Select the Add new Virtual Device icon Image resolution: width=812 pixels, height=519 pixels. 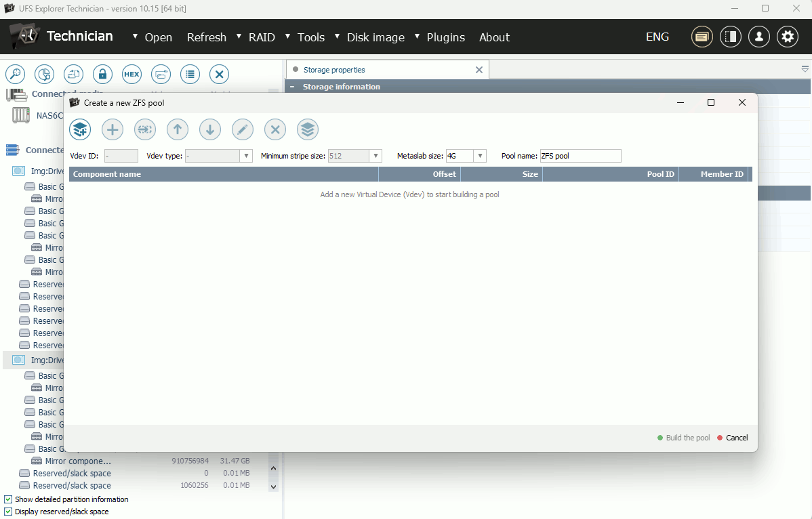click(80, 129)
